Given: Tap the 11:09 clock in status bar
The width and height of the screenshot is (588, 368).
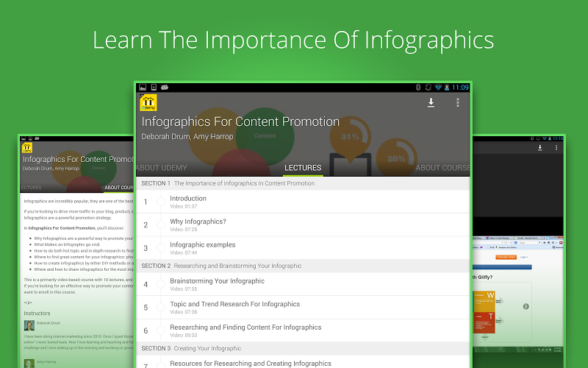Looking at the screenshot, I should point(460,88).
